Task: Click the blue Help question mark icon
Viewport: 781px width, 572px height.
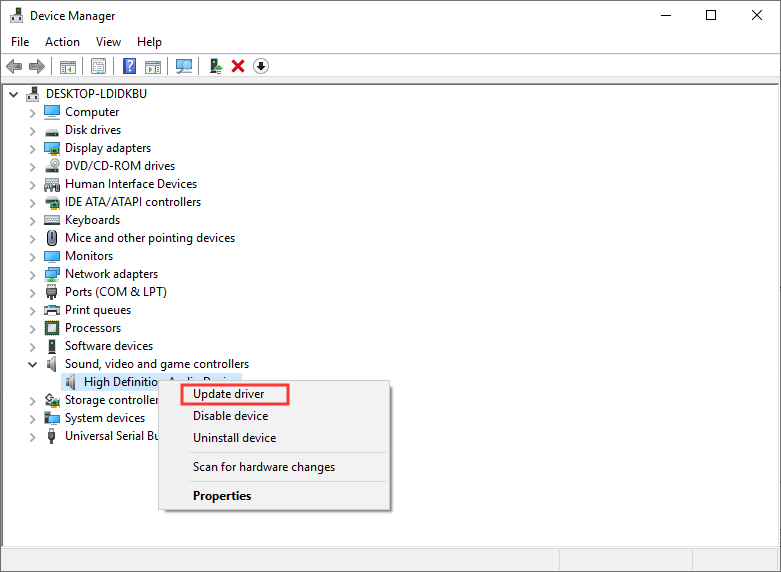Action: pos(129,66)
